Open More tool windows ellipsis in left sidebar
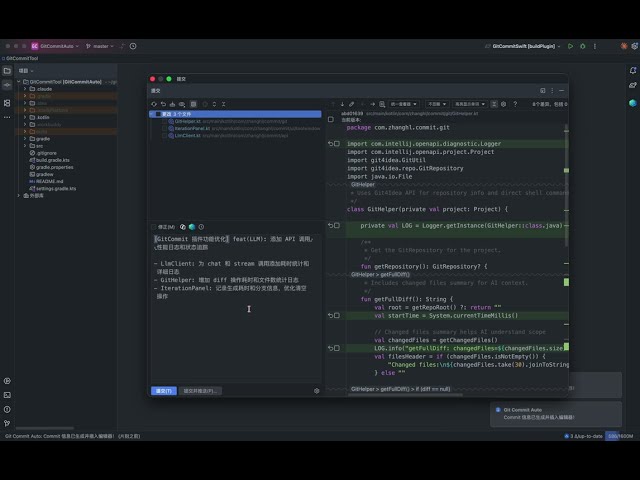Screen dimensions: 640x480 click(x=7, y=117)
